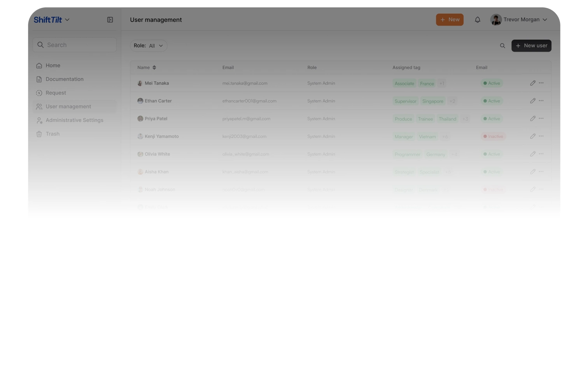Focus the sidebar Search field
This screenshot has height=369, width=588.
[x=75, y=45]
